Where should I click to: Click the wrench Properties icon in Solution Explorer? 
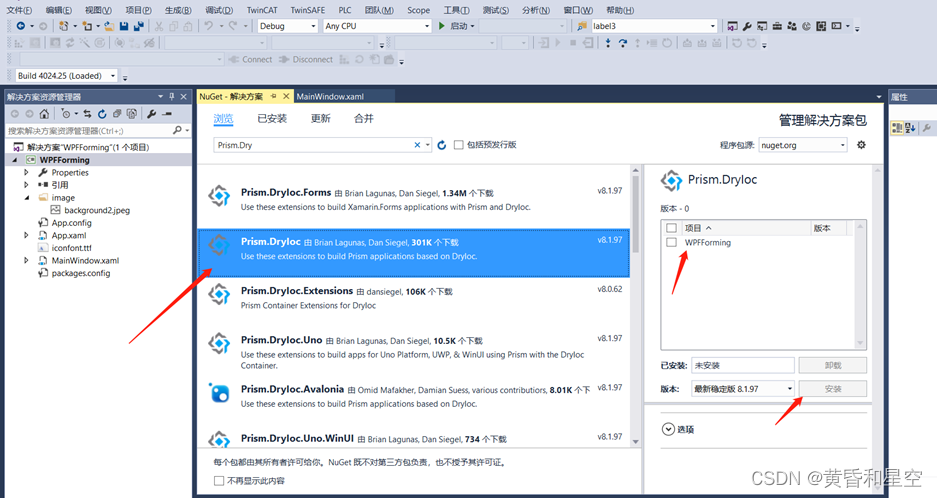click(152, 114)
